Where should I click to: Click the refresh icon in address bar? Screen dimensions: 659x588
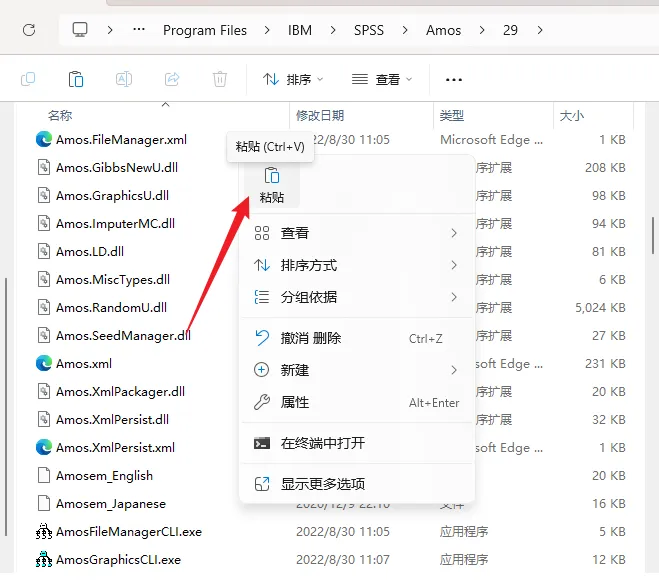click(29, 30)
